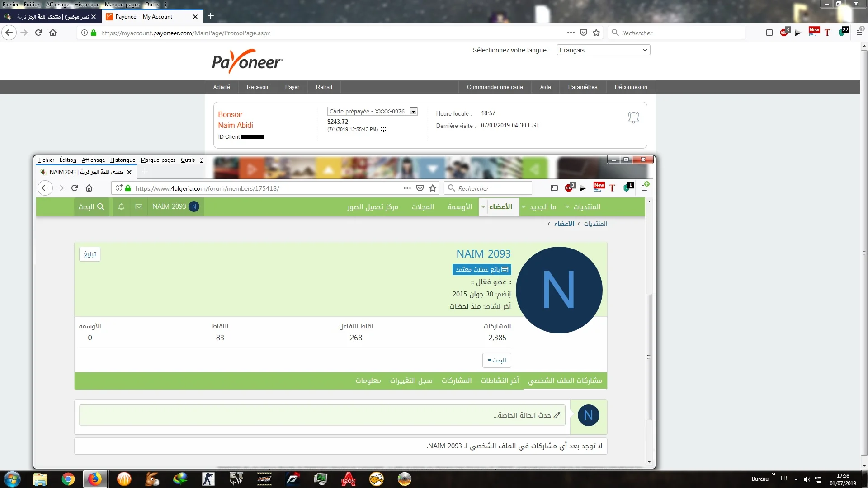
Task: Expand the البحث dropdown under profile stats
Action: point(496,360)
